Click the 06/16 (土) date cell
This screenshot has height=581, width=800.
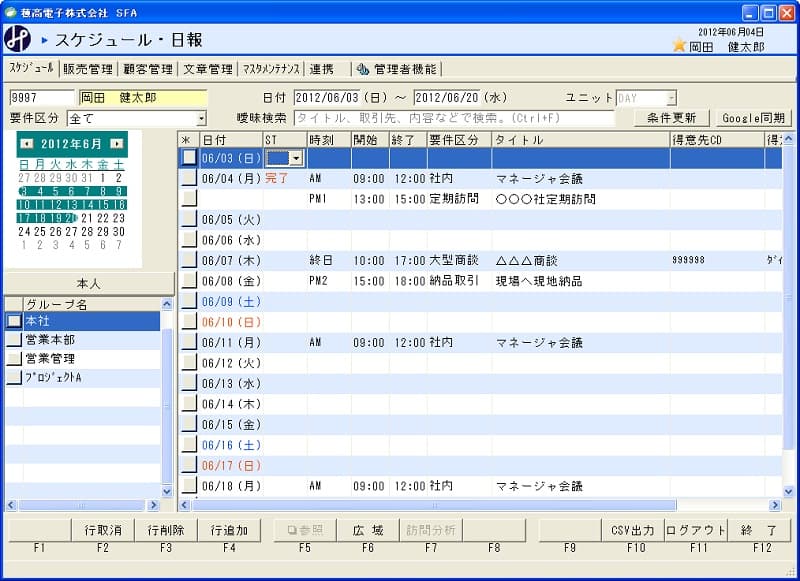(231, 445)
